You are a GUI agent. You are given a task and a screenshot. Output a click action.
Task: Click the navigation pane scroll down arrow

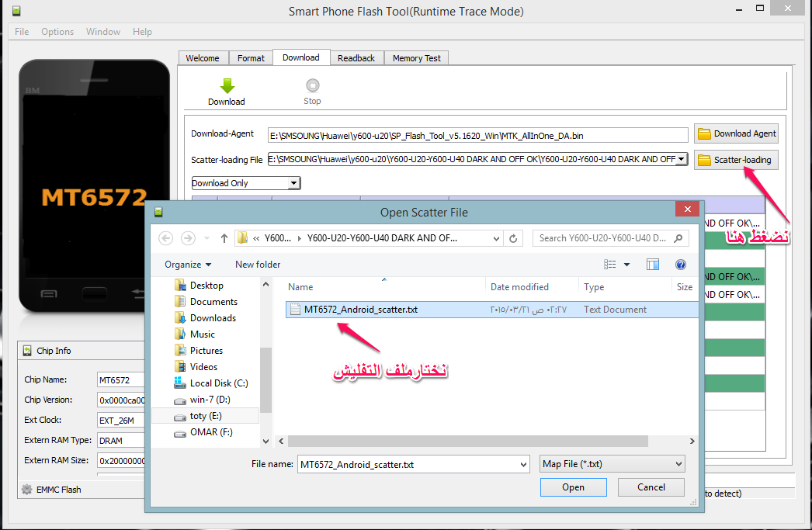tap(265, 442)
